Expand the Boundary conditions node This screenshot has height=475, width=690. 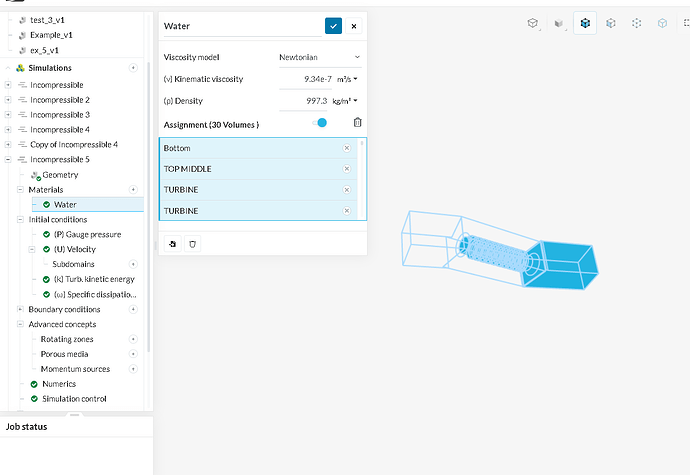click(x=19, y=309)
